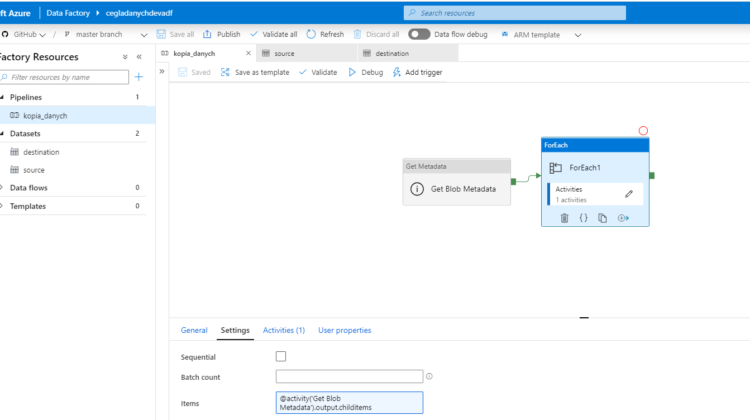Run pipeline Debug from canvas toolbar
Viewport: 750px width, 420px height.
point(365,72)
